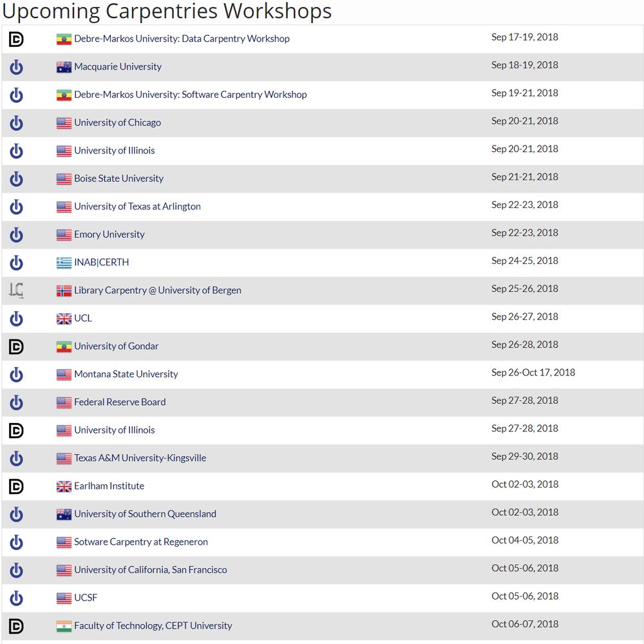
Task: Open Faculty of Technology, CEPT University link
Action: (153, 625)
